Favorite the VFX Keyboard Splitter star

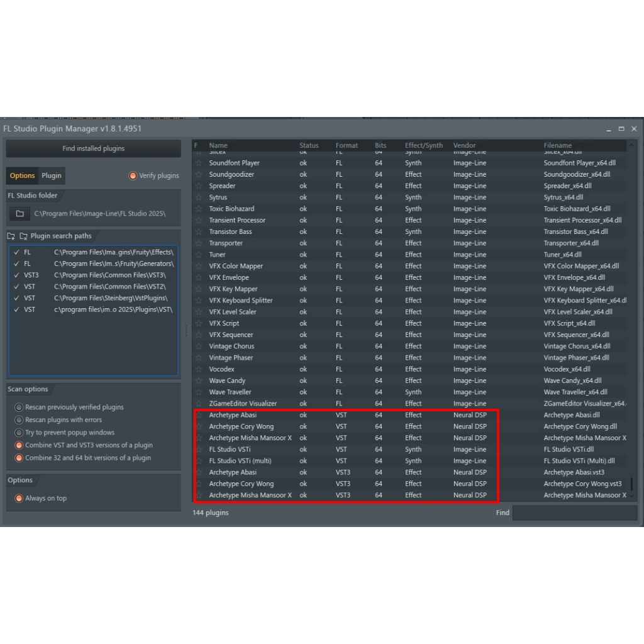(199, 301)
